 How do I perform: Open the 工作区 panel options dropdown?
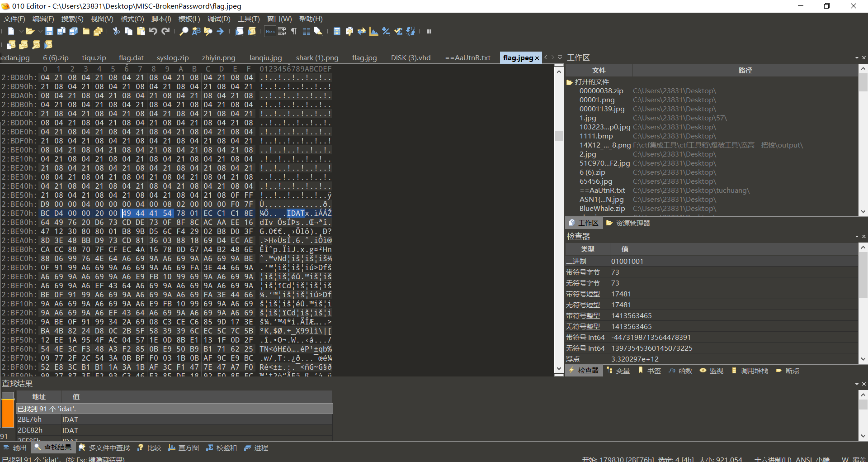(857, 58)
